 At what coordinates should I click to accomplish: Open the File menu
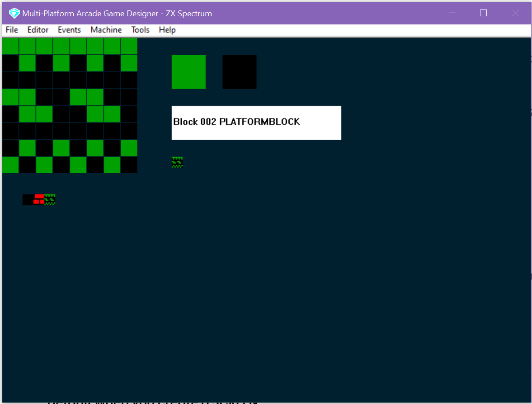point(12,30)
